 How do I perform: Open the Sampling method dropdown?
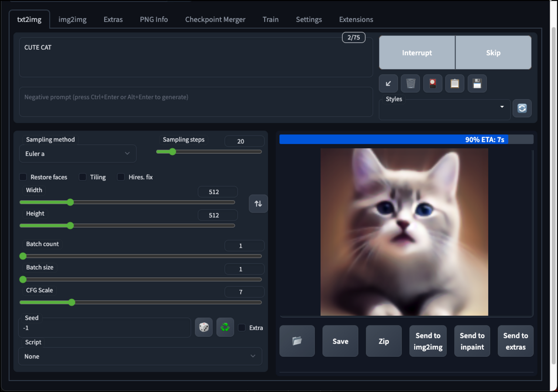(x=78, y=153)
